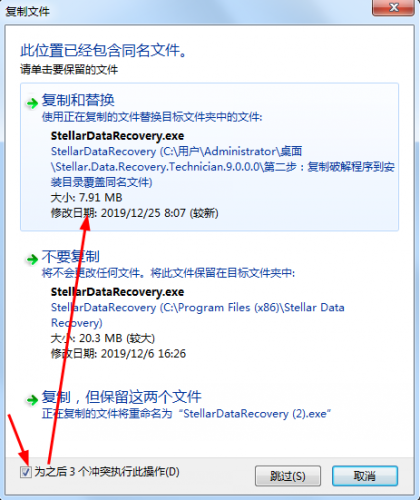The height and width of the screenshot is (500, 420).
Task: Click the 为之后 3 个冲突执行此操作(D) label text
Action: pyautogui.click(x=107, y=472)
